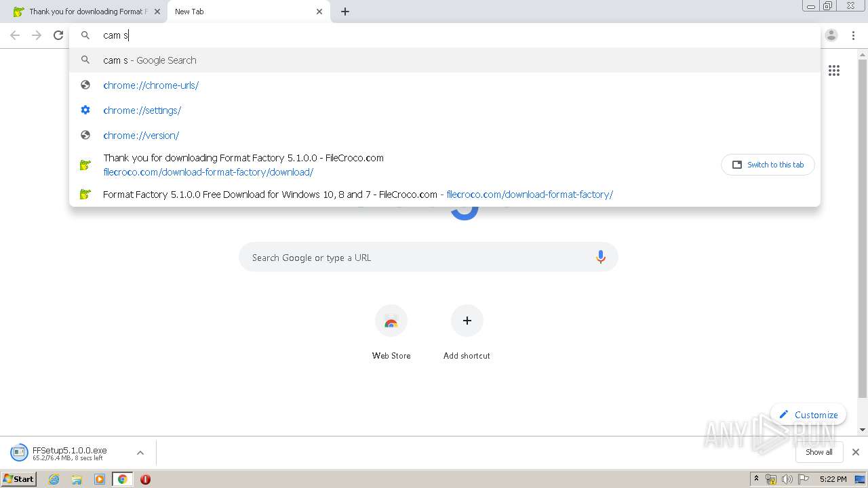Viewport: 868px width, 488px height.
Task: Click the taskbar clock 5:22 PM
Action: tap(833, 479)
